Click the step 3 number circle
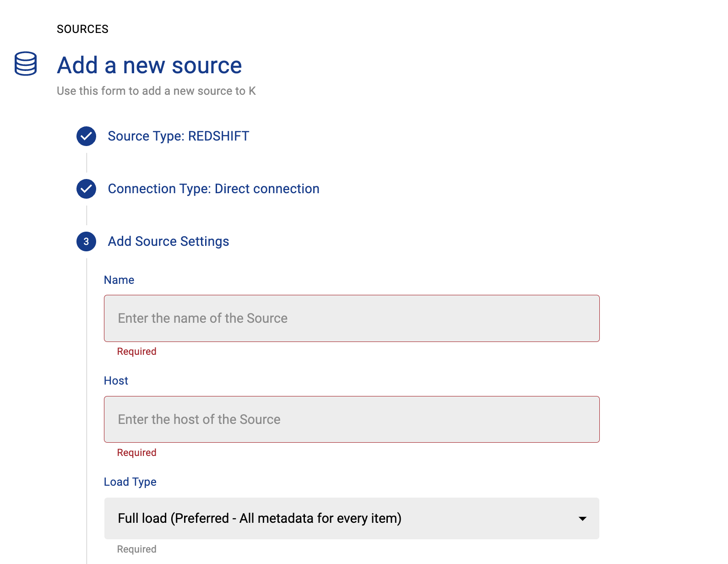 [86, 241]
